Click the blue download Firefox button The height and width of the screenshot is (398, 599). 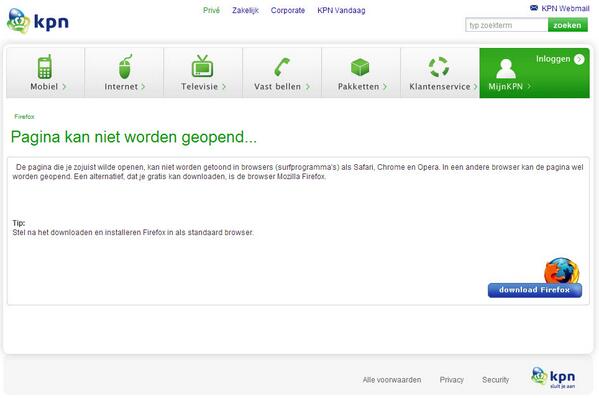pyautogui.click(x=535, y=290)
